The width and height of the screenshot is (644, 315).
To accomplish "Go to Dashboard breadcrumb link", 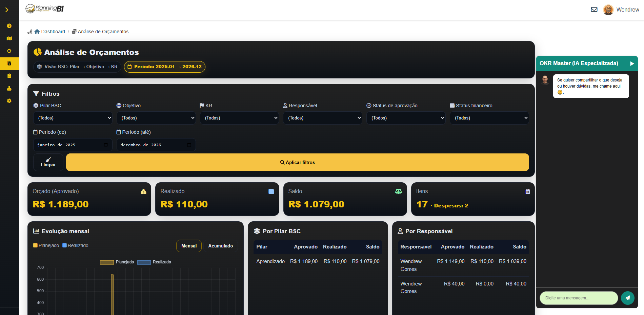I will pos(53,32).
